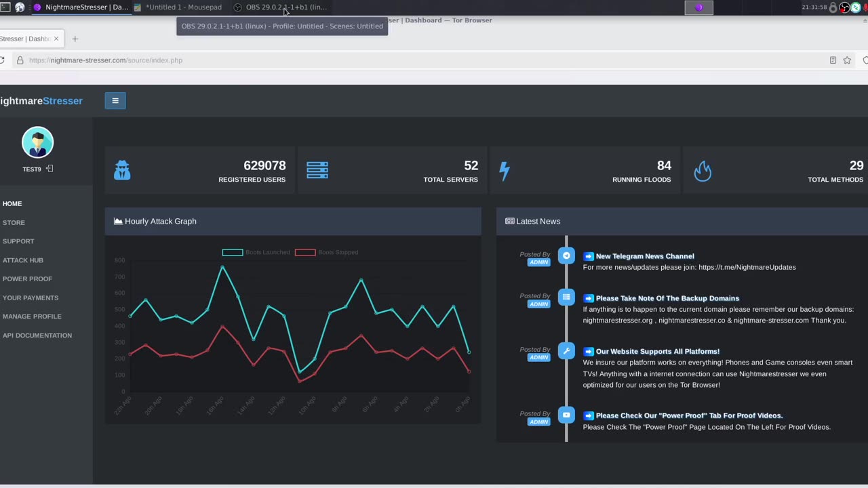
Task: Click the logout icon beside TEST9
Action: pyautogui.click(x=50, y=169)
